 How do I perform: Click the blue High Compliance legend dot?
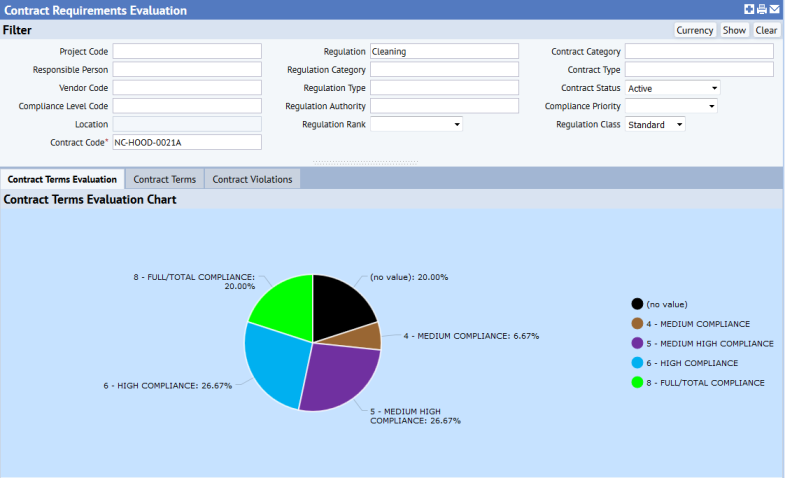(637, 363)
